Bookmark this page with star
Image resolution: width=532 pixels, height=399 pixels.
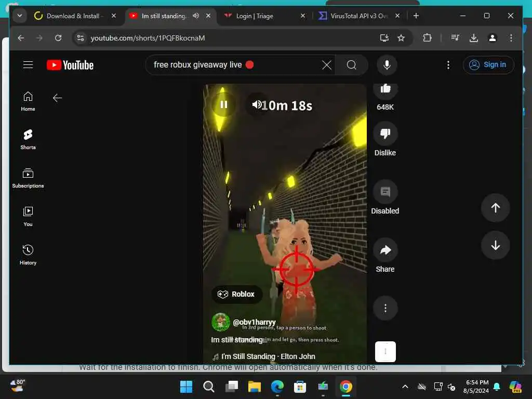coord(401,38)
